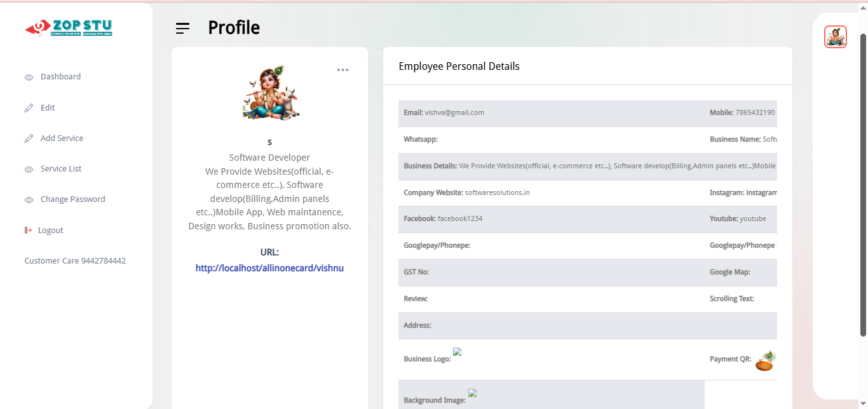Open the Dashboard menu item
The image size is (868, 409).
point(60,77)
